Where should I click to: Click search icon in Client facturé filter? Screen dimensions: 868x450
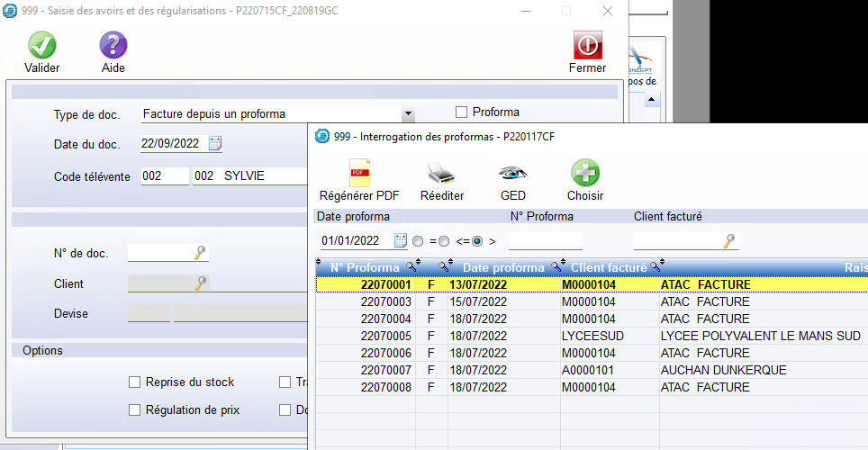(x=729, y=240)
